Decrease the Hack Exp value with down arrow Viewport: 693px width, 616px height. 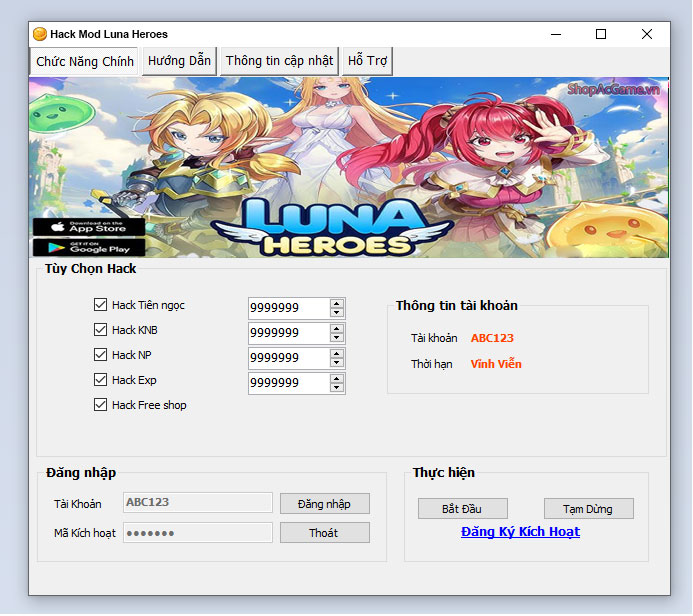tap(337, 388)
